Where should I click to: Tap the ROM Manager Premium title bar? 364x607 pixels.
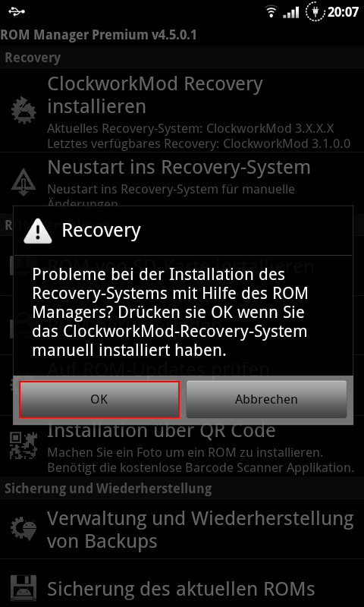coord(182,35)
